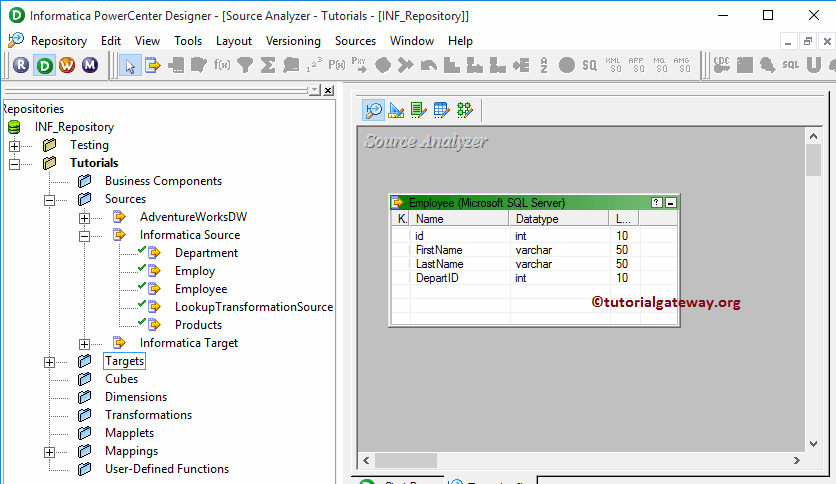Minimize the Employee source definition box
The image size is (836, 484).
coord(670,202)
